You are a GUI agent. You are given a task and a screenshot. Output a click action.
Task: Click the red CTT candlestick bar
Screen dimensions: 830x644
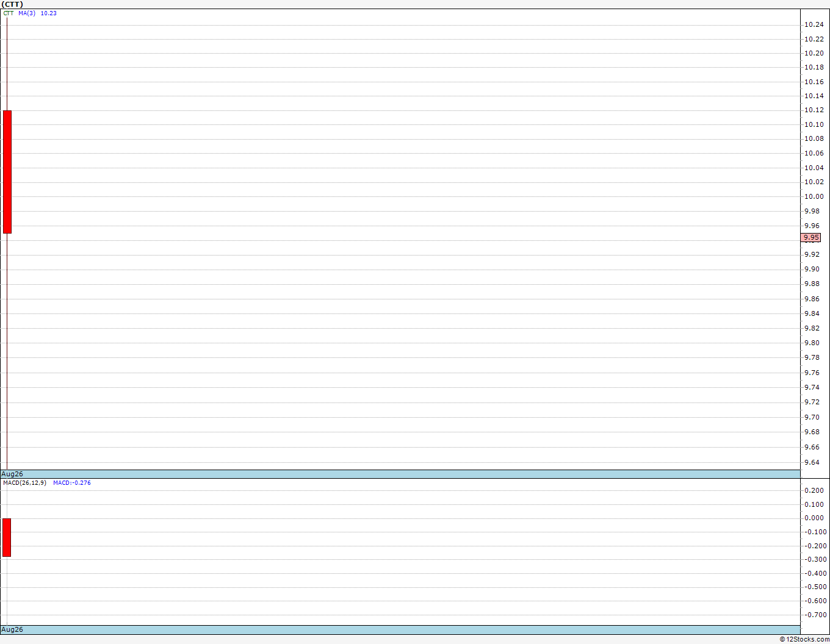coord(7,172)
